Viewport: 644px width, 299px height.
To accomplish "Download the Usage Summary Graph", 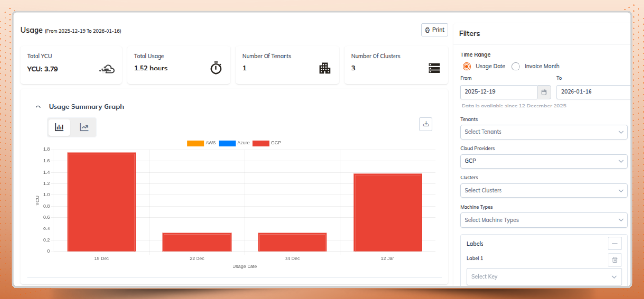I will (426, 124).
